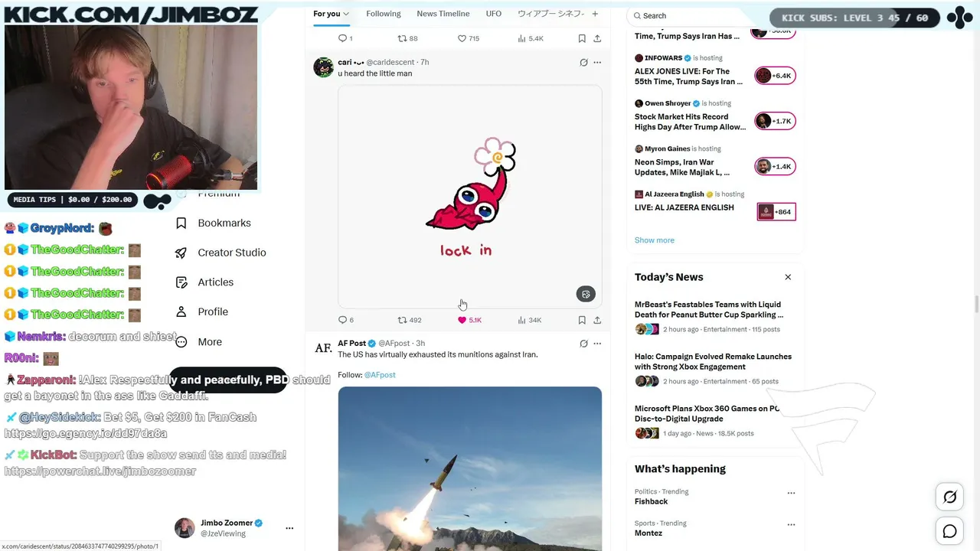Open the AF Post account name
The width and height of the screenshot is (980, 551).
352,344
